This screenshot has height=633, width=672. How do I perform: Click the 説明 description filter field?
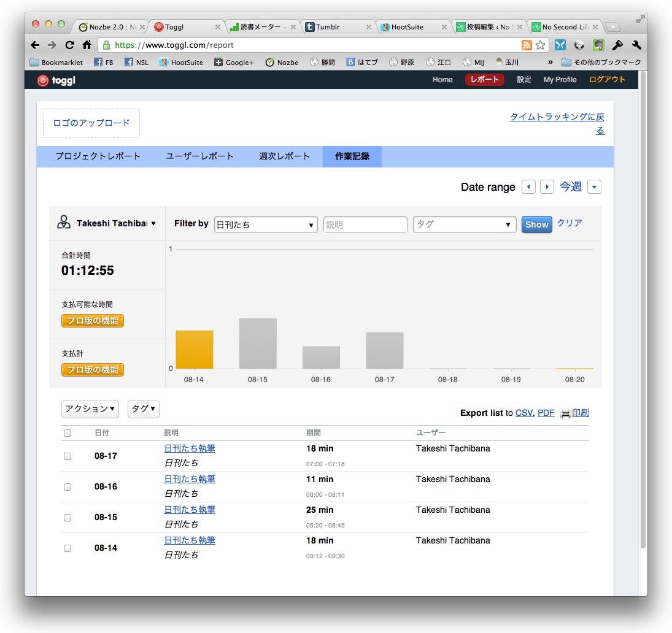click(x=365, y=225)
